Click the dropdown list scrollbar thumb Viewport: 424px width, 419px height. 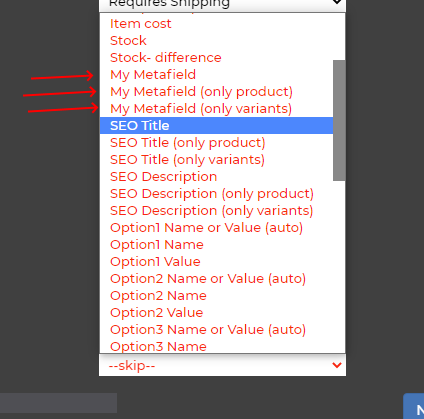click(x=339, y=121)
